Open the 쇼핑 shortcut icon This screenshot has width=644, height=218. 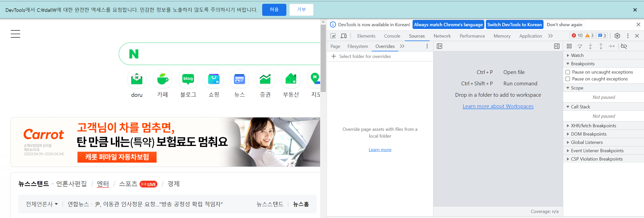[214, 79]
